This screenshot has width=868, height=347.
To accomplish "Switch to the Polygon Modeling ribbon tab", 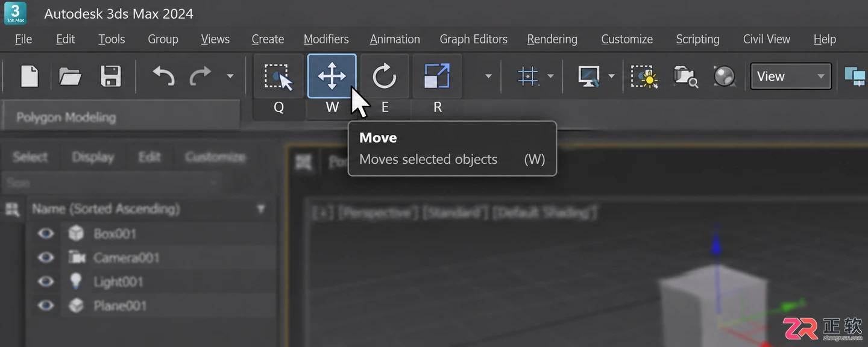I will point(121,117).
